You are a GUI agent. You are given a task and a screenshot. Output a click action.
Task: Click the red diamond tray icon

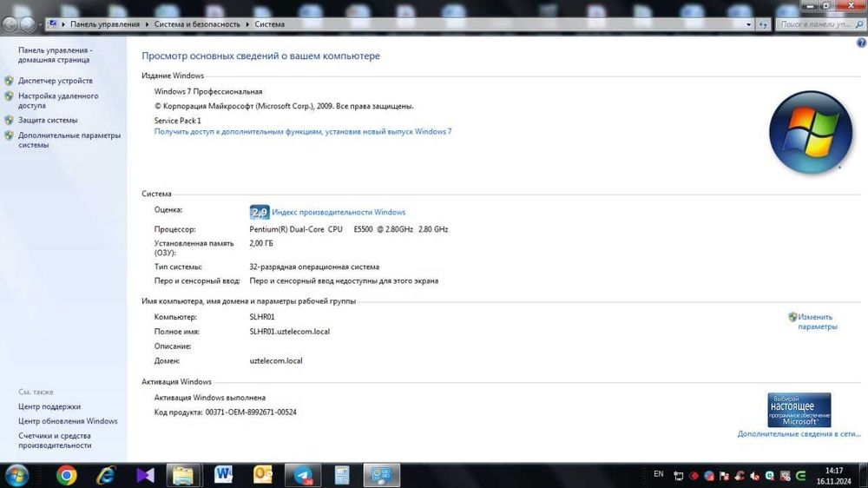pos(694,476)
